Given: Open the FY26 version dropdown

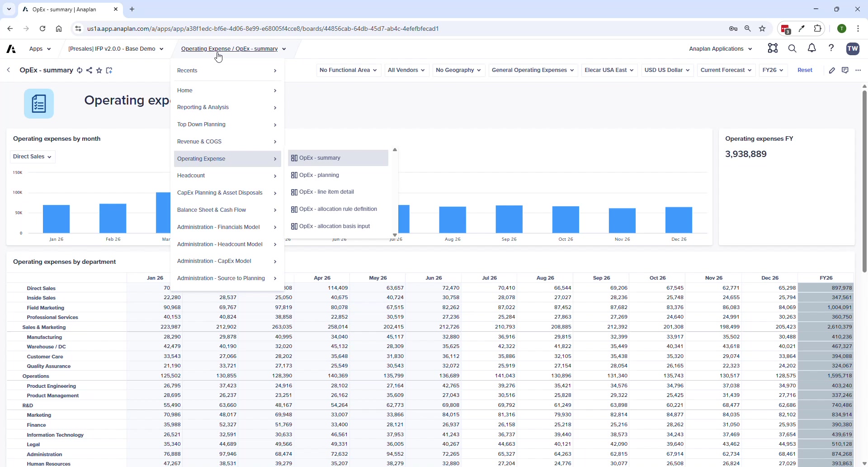Looking at the screenshot, I should tap(773, 70).
